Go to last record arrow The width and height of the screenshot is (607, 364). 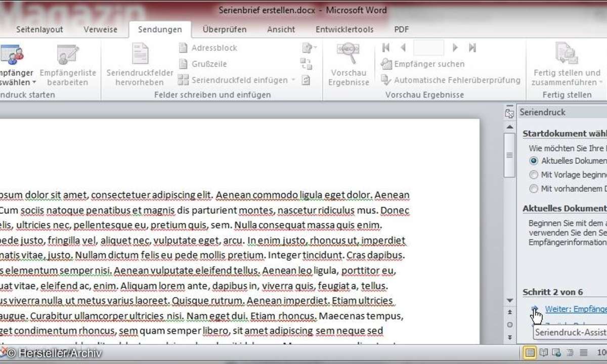click(x=472, y=48)
